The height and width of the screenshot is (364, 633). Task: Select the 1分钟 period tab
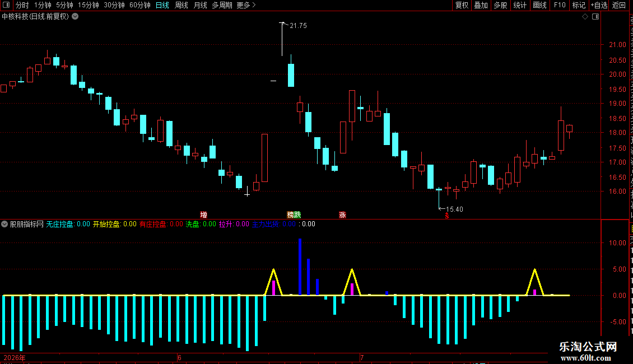tap(43, 5)
